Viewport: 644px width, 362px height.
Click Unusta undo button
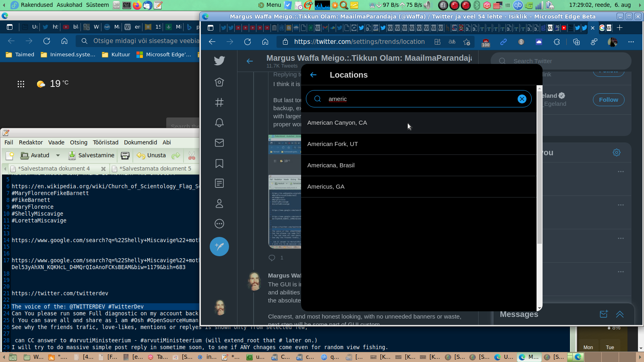[151, 156]
